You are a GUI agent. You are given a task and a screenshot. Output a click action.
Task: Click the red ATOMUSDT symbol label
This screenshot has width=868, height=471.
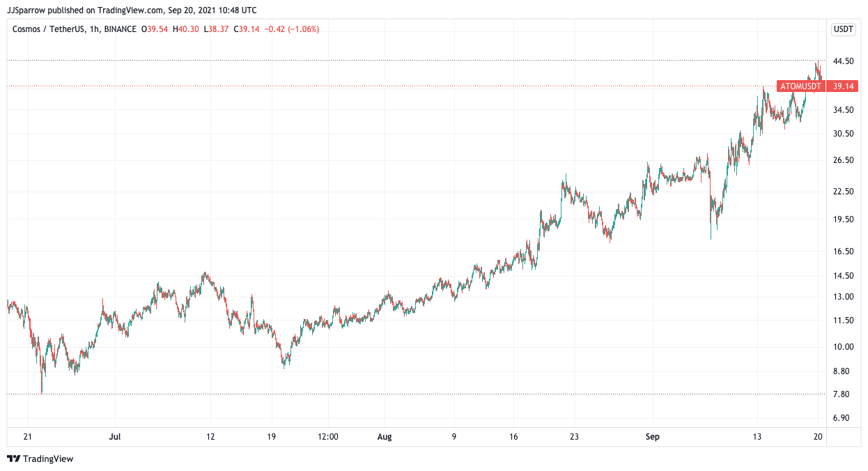tap(800, 86)
